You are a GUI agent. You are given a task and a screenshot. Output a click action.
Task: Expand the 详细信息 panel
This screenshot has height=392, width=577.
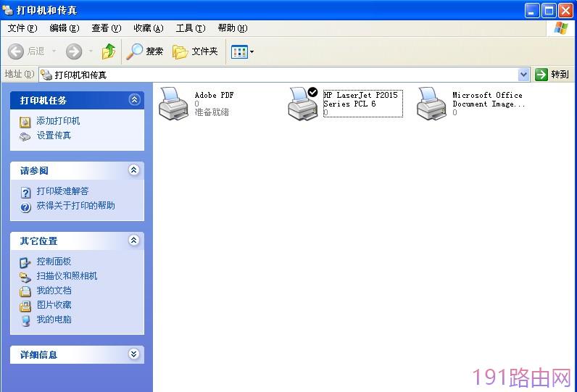134,354
